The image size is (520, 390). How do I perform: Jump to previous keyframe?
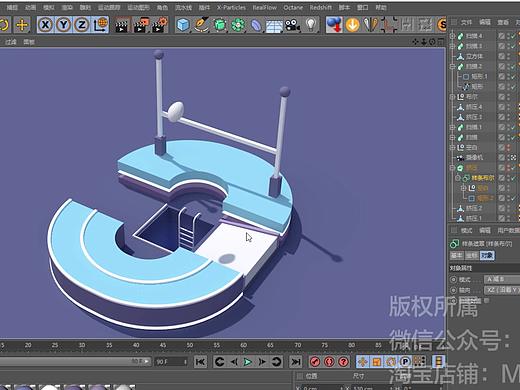pyautogui.click(x=219, y=362)
